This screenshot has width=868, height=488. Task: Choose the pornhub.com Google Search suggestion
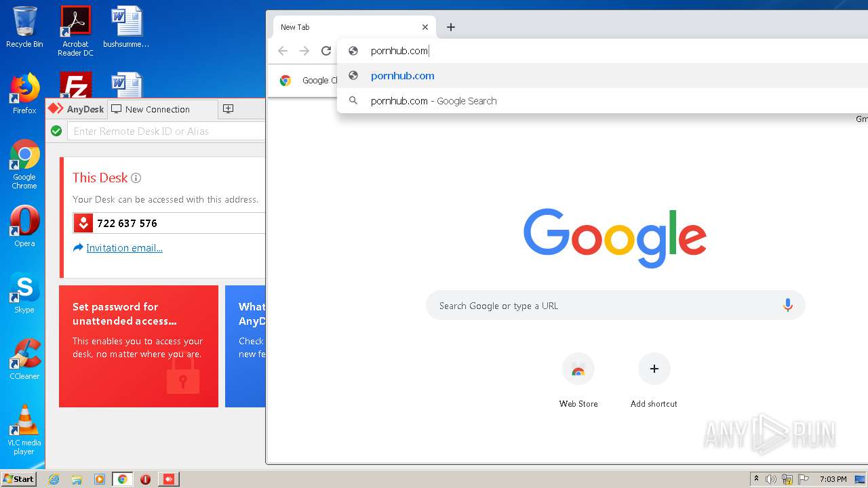coord(602,101)
